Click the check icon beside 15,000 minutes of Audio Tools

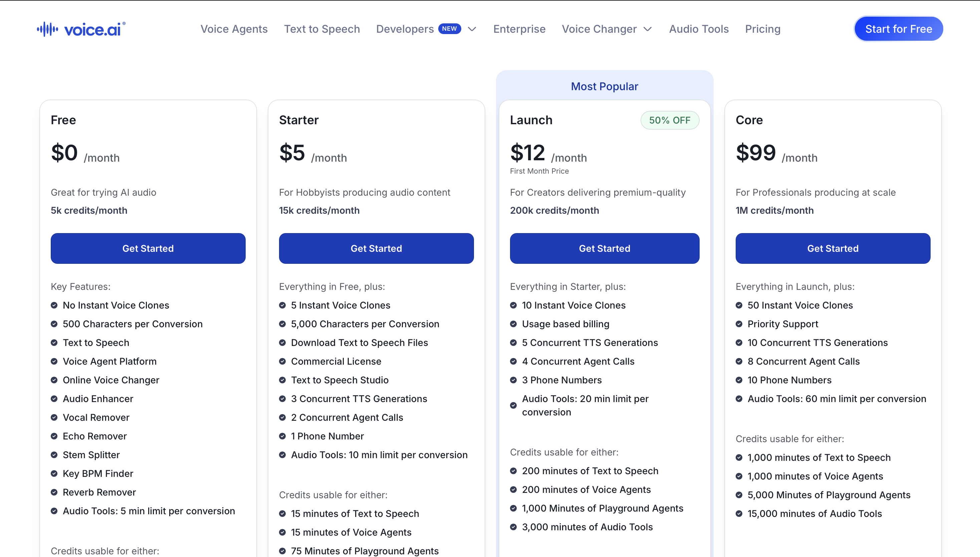(739, 514)
